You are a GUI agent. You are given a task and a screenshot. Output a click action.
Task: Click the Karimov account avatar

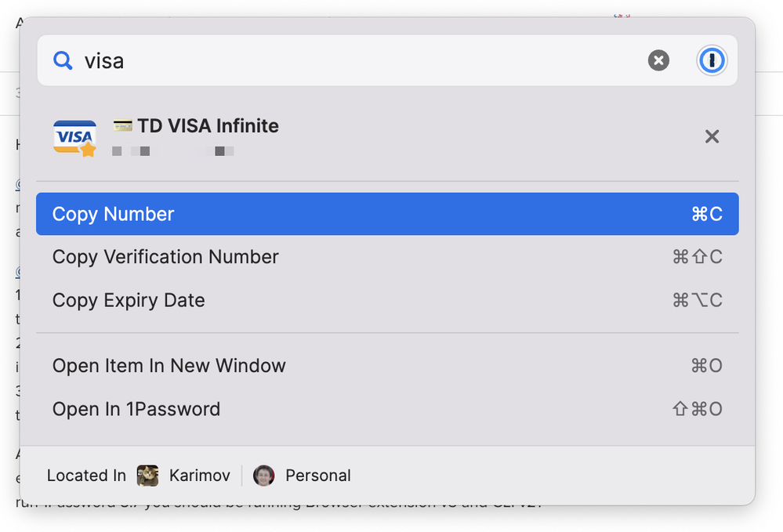tap(147, 476)
